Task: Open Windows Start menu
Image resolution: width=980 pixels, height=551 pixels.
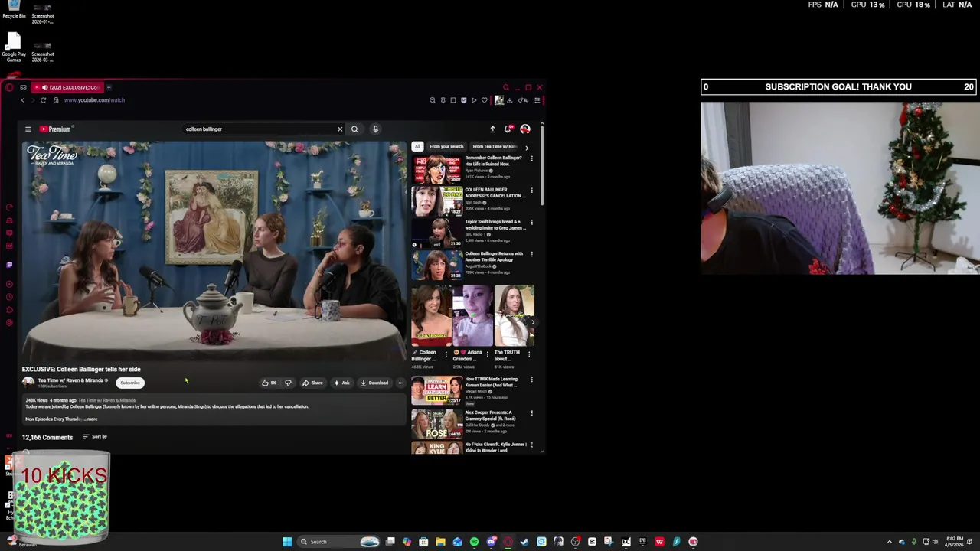Action: 287,542
